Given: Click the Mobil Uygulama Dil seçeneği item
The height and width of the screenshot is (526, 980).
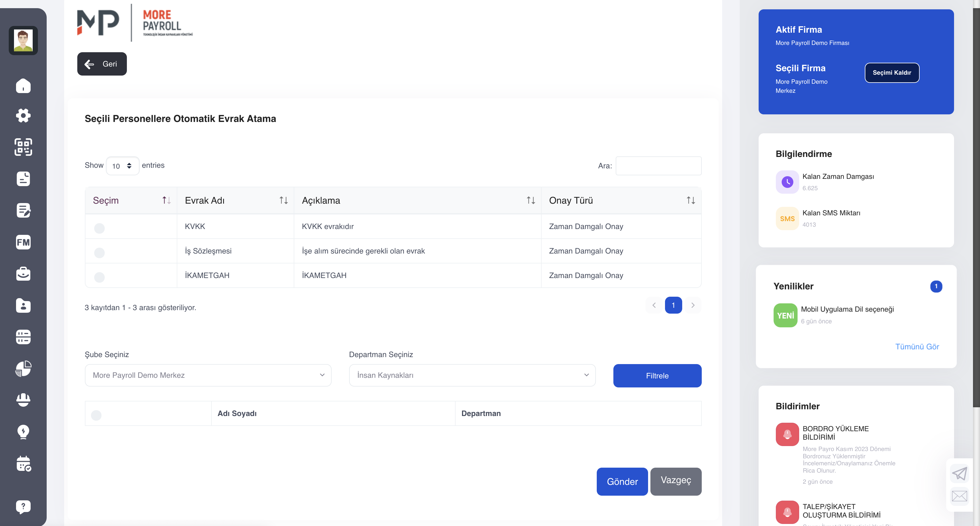Looking at the screenshot, I should 847,310.
